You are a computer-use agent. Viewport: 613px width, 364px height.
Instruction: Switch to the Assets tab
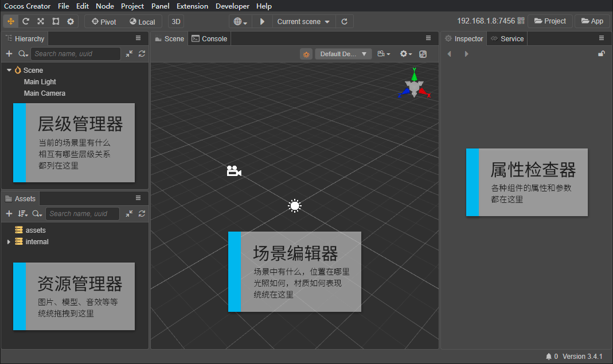pyautogui.click(x=20, y=198)
